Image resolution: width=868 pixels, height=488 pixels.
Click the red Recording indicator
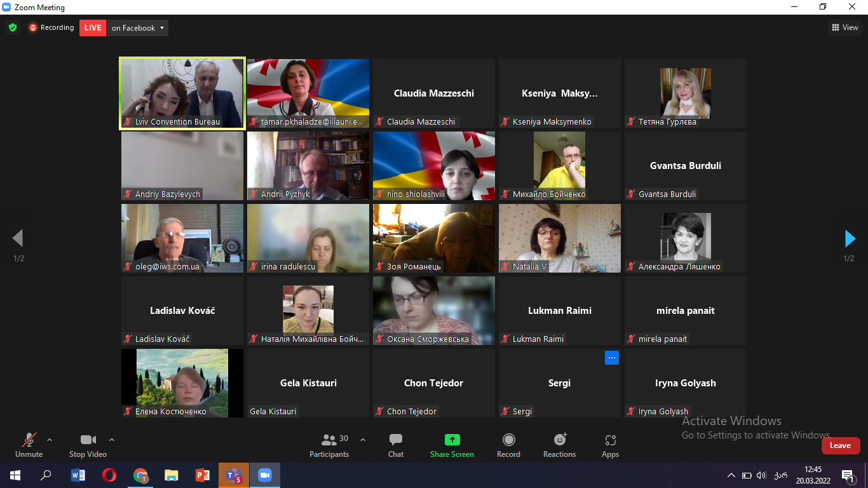point(51,28)
